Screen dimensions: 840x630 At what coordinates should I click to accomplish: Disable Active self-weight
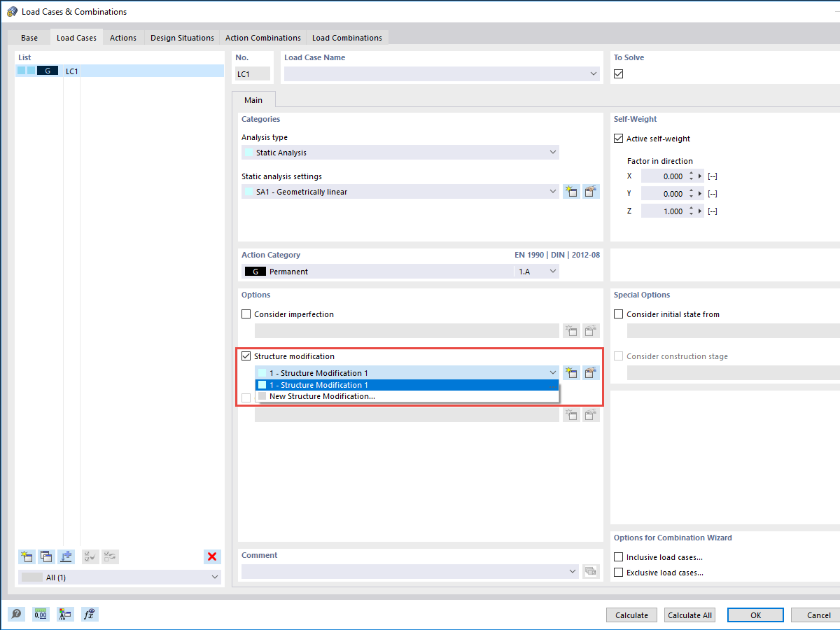tap(618, 138)
